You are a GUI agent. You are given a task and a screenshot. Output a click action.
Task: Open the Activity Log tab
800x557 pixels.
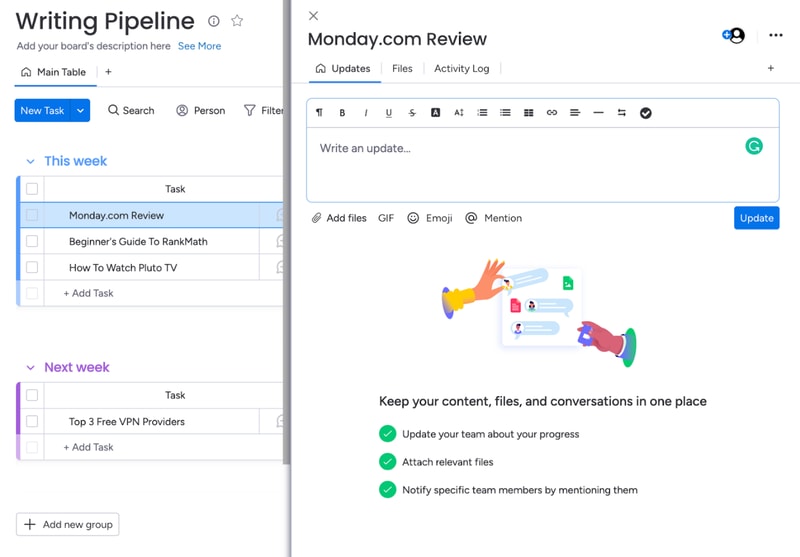[461, 68]
